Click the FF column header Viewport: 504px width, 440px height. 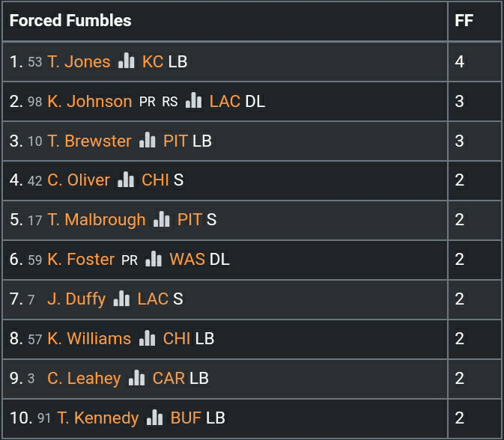(x=464, y=21)
